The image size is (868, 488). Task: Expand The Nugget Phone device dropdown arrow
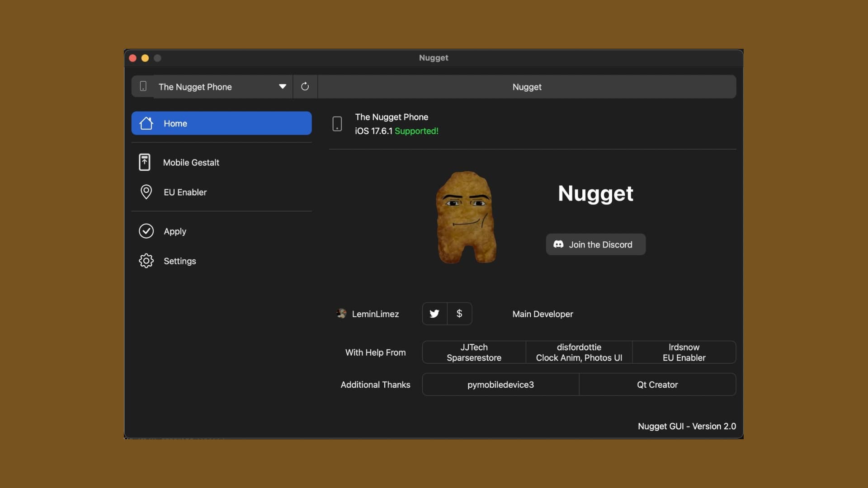tap(283, 86)
